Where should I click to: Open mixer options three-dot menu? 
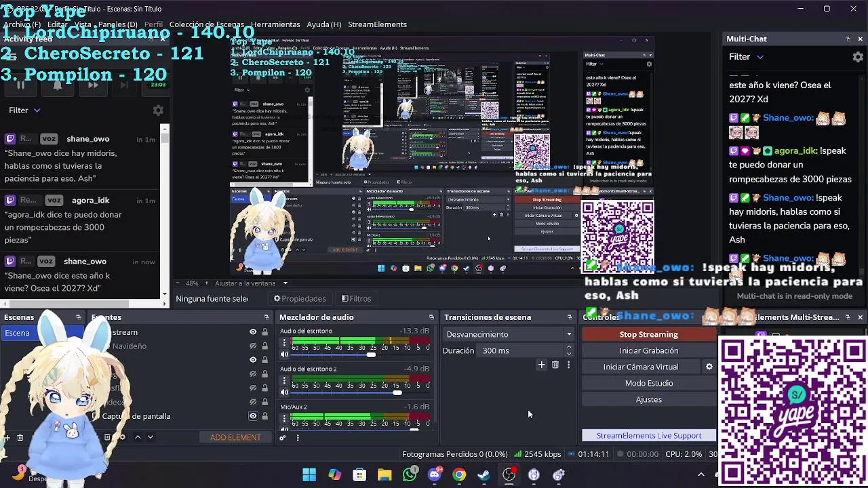[x=297, y=437]
